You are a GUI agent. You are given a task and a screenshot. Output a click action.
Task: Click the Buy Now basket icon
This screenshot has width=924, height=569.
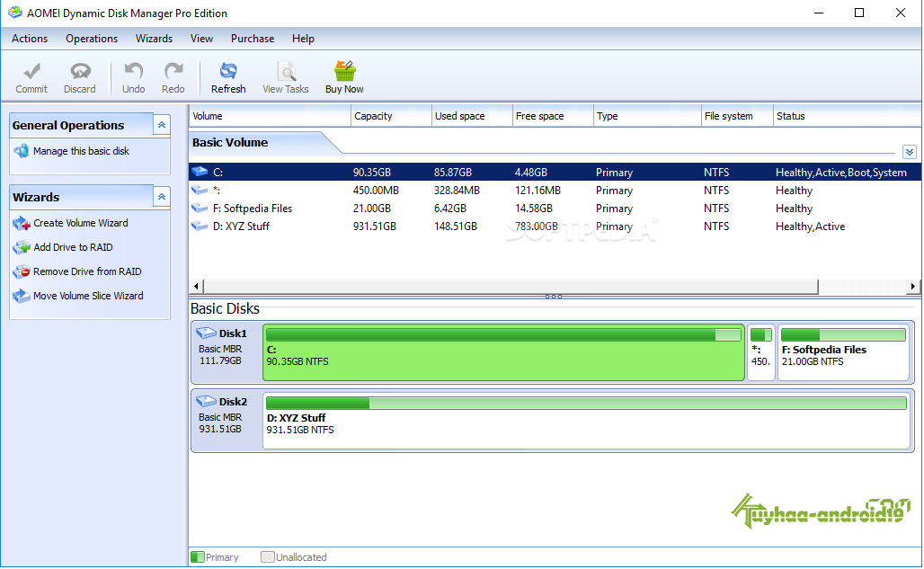coord(344,71)
